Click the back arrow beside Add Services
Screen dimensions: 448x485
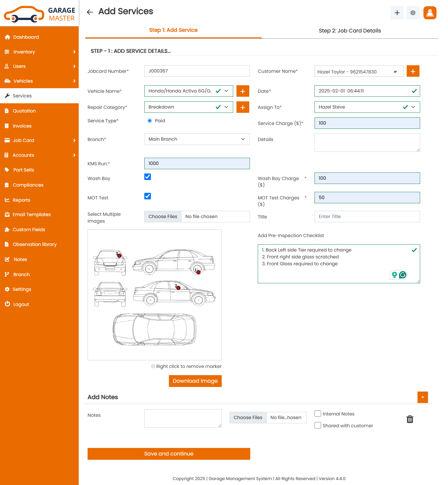point(90,12)
